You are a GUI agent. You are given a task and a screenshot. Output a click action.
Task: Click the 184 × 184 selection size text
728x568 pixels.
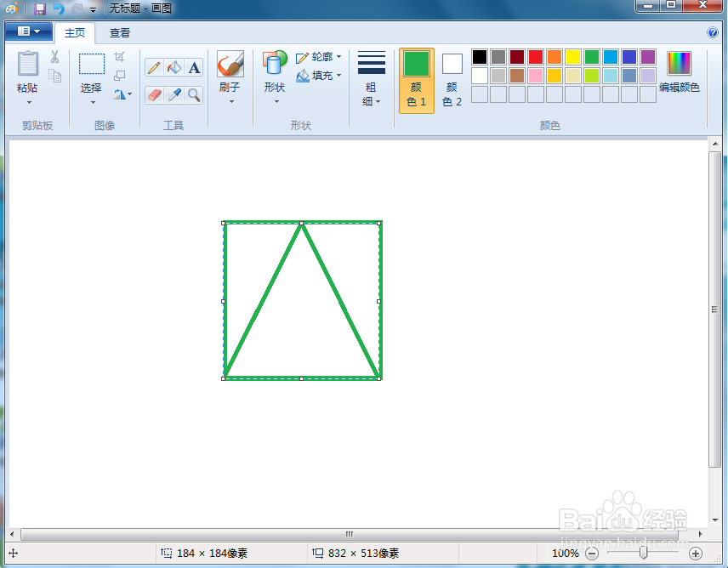pos(212,554)
